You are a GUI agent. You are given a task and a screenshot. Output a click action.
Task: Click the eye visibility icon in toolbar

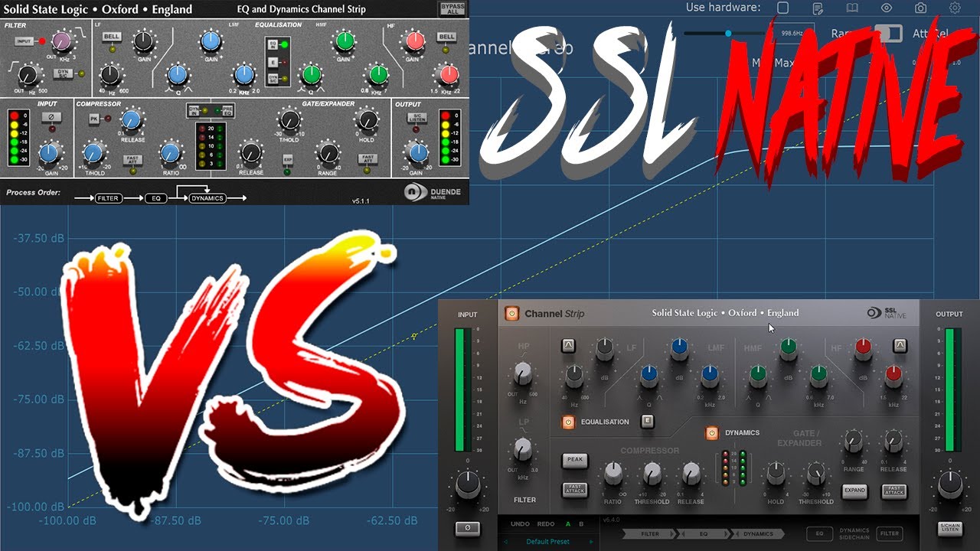(x=887, y=8)
